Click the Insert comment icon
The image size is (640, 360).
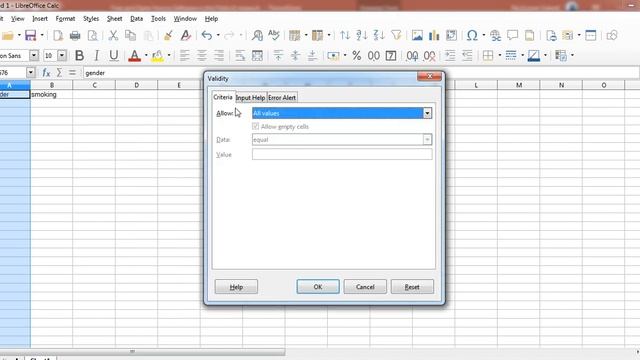[512, 36]
